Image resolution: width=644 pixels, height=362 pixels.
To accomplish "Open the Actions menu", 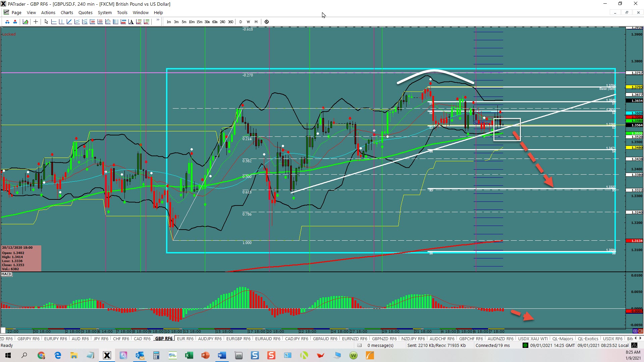I will 48,12.
